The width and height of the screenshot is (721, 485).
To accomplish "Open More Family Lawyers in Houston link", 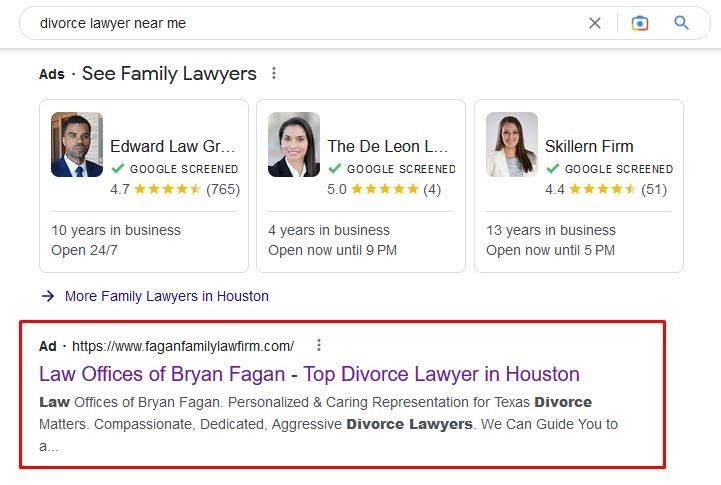I will click(x=166, y=296).
